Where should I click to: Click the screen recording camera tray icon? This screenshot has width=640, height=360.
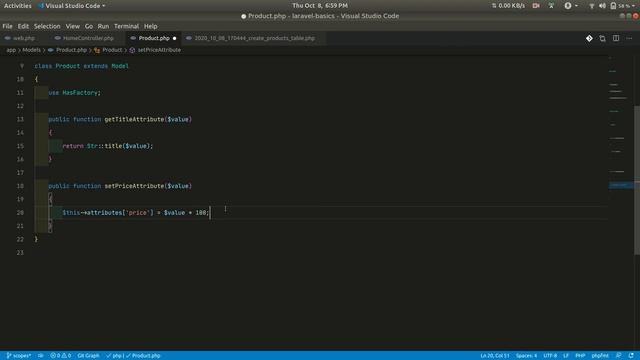pos(536,6)
